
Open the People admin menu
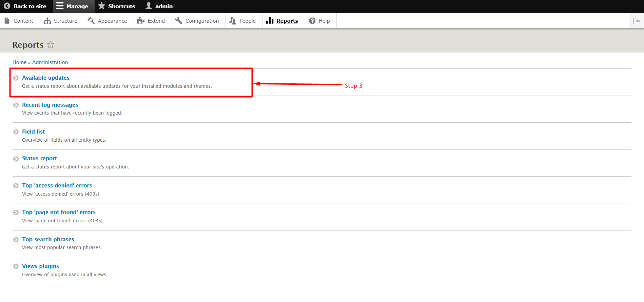[243, 21]
